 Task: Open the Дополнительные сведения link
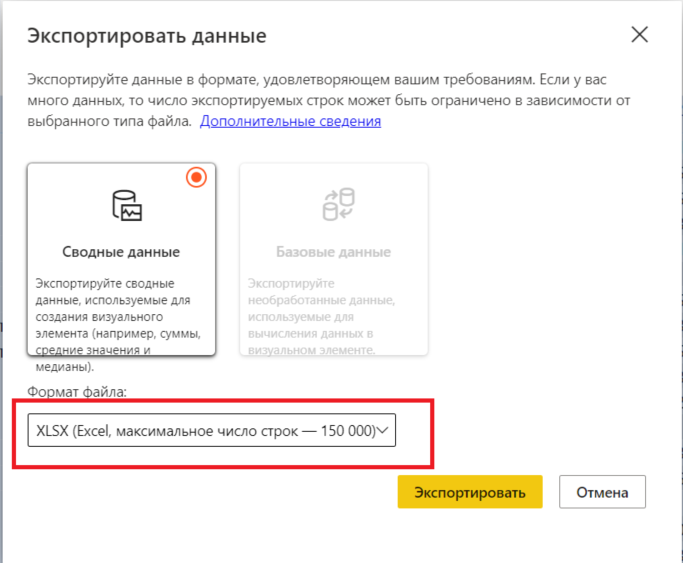coord(290,121)
